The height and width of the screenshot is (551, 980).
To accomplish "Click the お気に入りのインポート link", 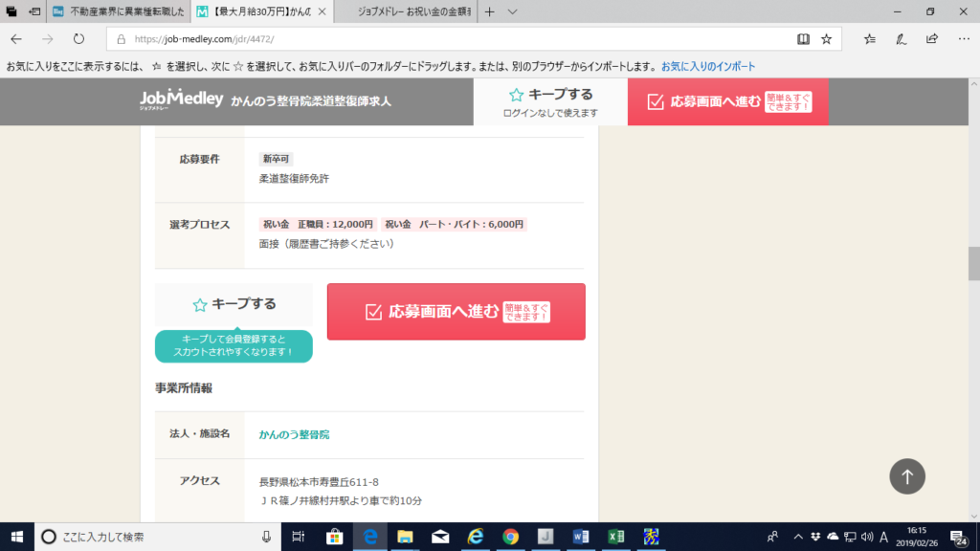I will click(x=708, y=67).
